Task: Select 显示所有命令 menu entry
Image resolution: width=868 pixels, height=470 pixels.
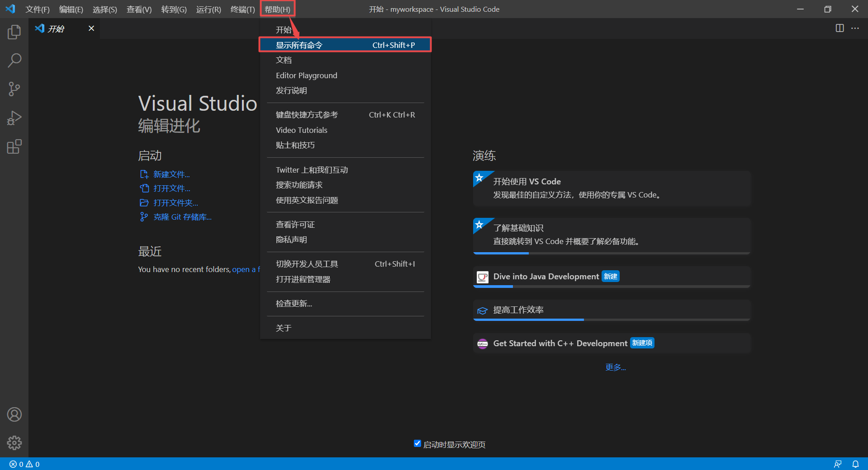Action: (x=345, y=45)
